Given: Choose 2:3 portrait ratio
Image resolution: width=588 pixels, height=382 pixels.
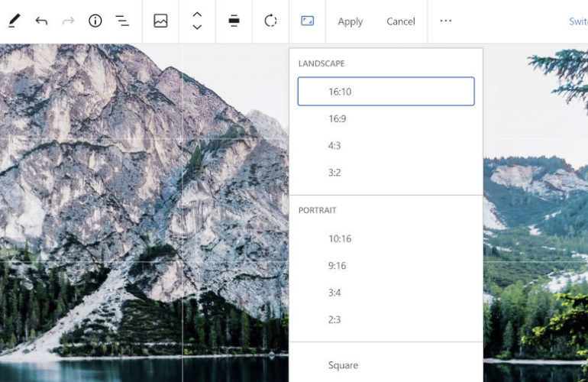Looking at the screenshot, I should [386, 319].
